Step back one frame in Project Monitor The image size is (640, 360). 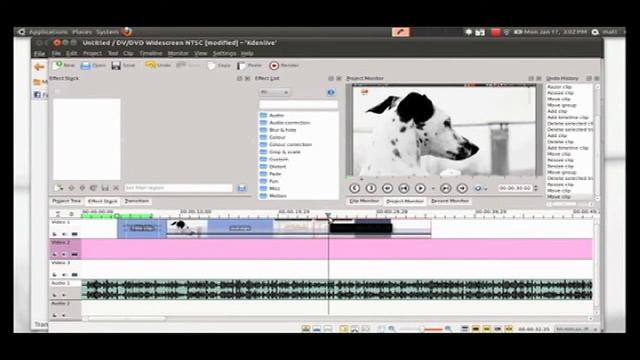pos(404,188)
